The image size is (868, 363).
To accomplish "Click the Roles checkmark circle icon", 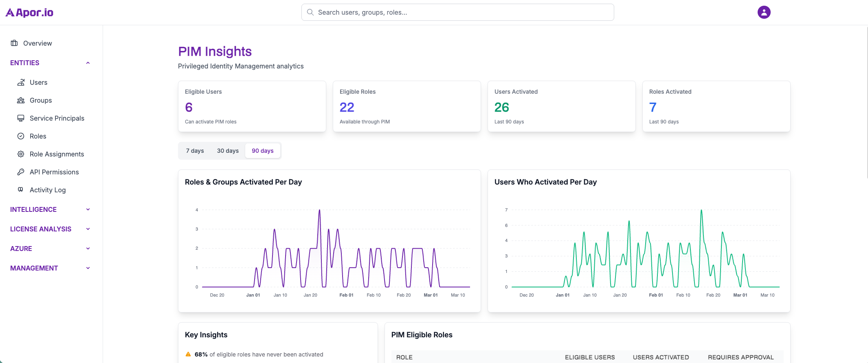I will 21,136.
